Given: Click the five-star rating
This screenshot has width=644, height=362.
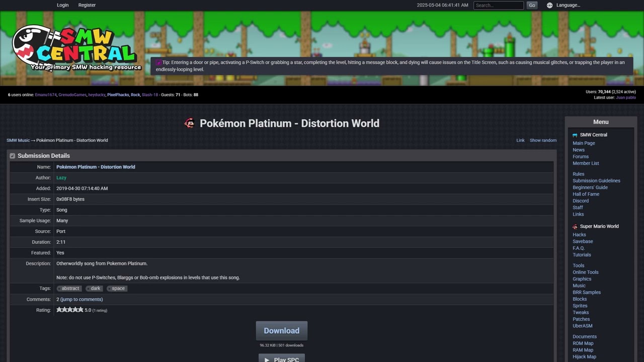Looking at the screenshot, I should (x=70, y=310).
